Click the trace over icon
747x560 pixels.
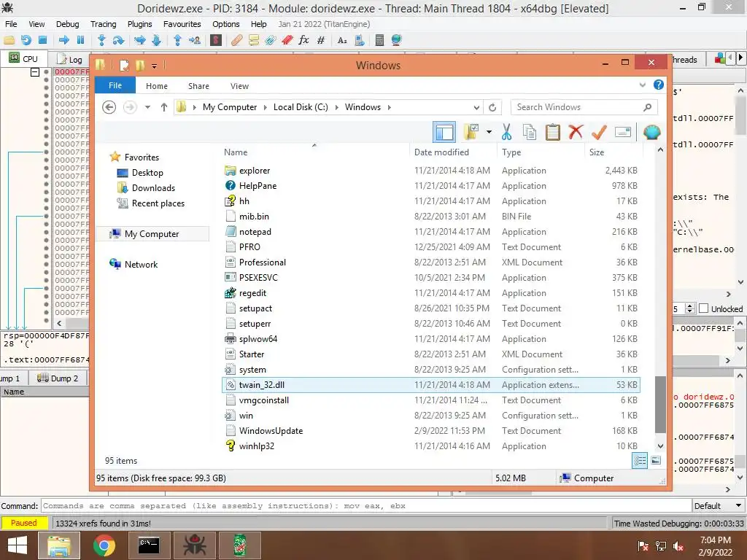pyautogui.click(x=156, y=41)
